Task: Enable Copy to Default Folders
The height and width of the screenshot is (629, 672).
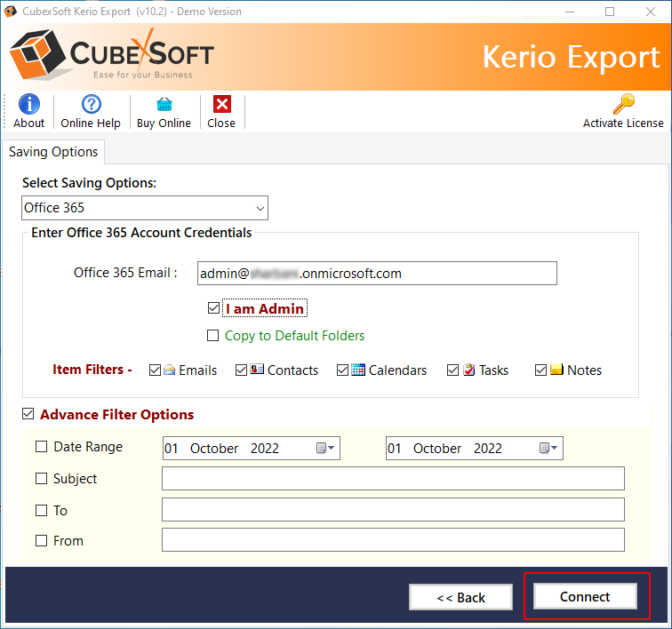Action: 213,336
